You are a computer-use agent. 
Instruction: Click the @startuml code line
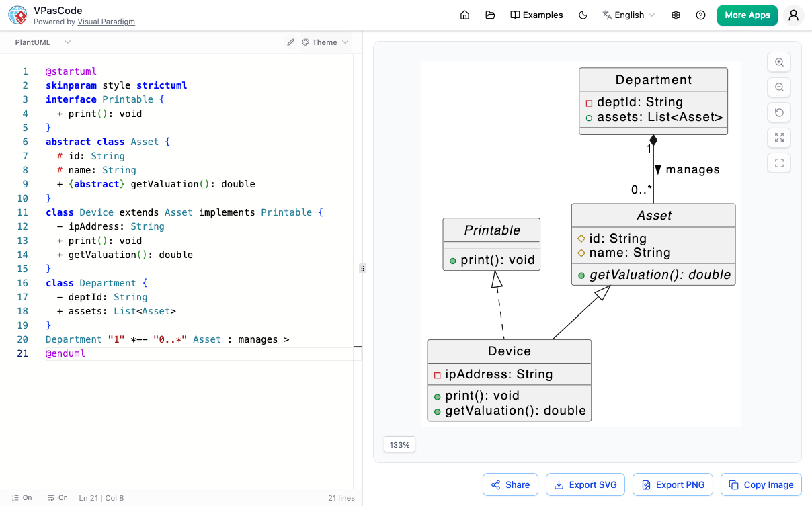pos(71,71)
